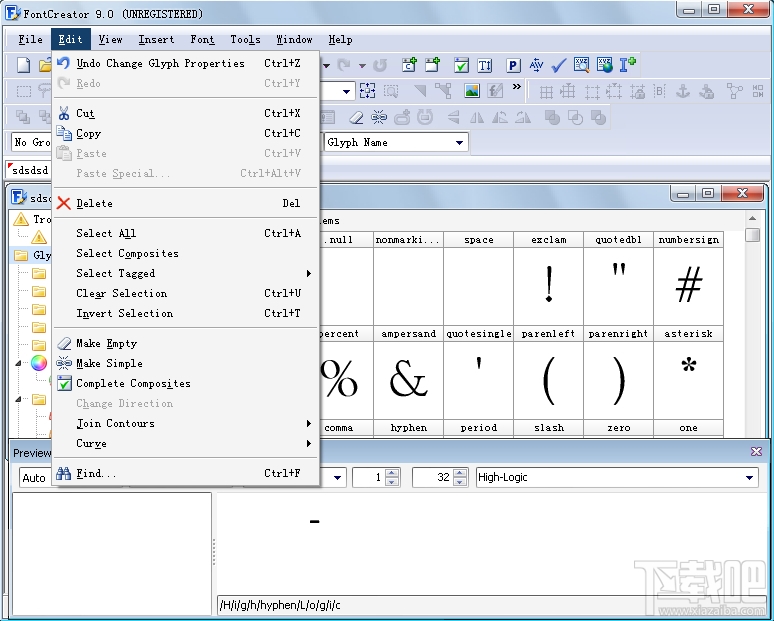Click the warning triangle icon beside Tro
This screenshot has width=774, height=621.
[21, 219]
